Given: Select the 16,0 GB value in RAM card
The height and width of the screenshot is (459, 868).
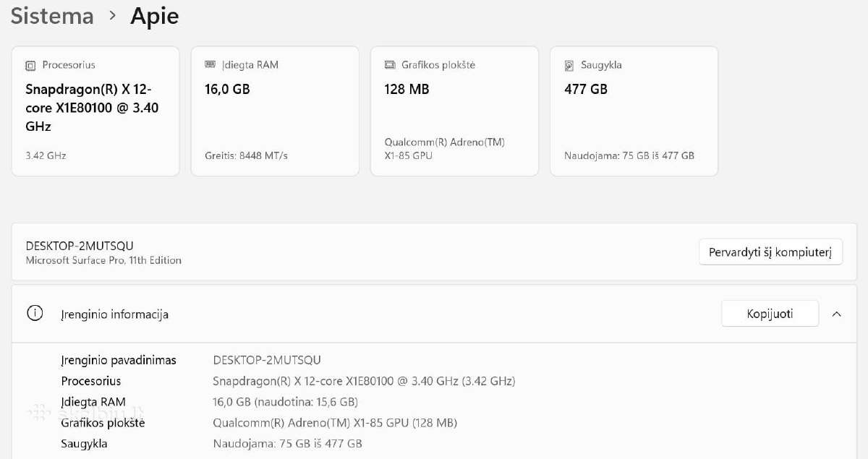Looking at the screenshot, I should (x=227, y=89).
